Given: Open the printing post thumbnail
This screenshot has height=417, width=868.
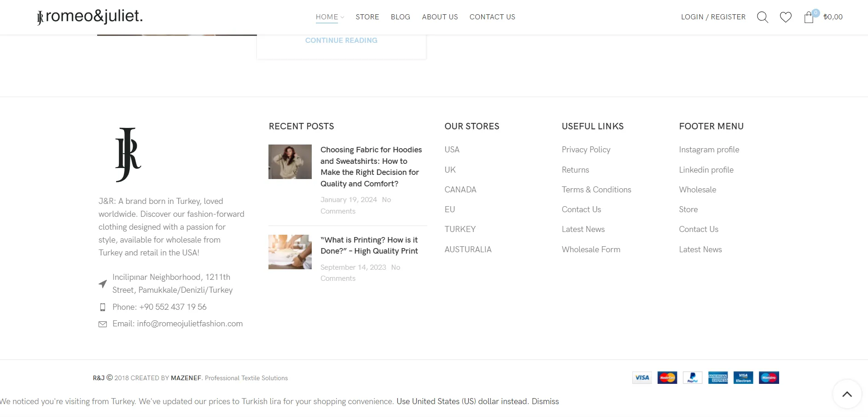Looking at the screenshot, I should 290,252.
